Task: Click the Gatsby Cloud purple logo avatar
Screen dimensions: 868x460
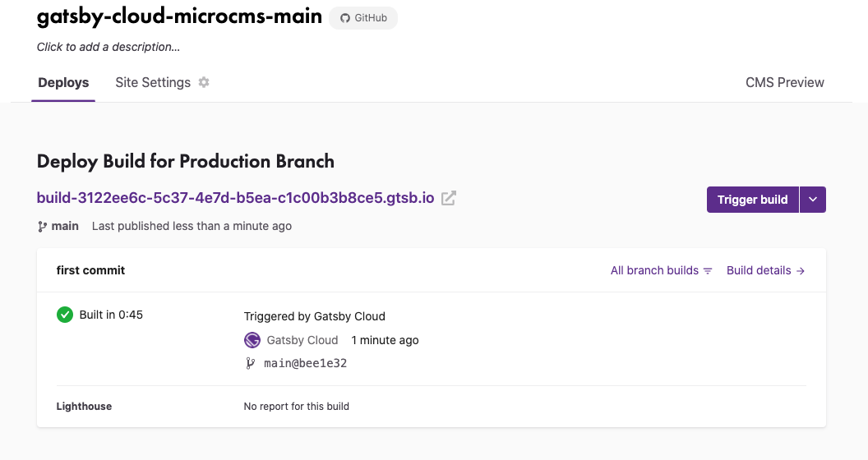Action: tap(252, 340)
